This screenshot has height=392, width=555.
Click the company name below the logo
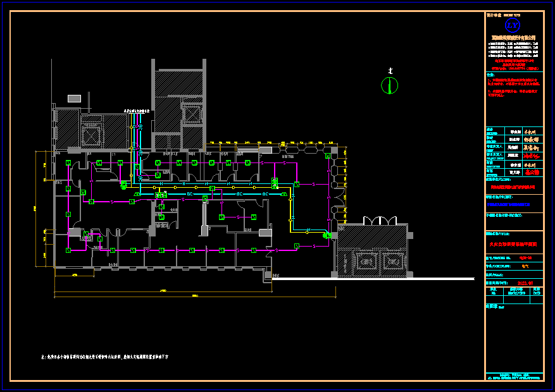coord(513,38)
